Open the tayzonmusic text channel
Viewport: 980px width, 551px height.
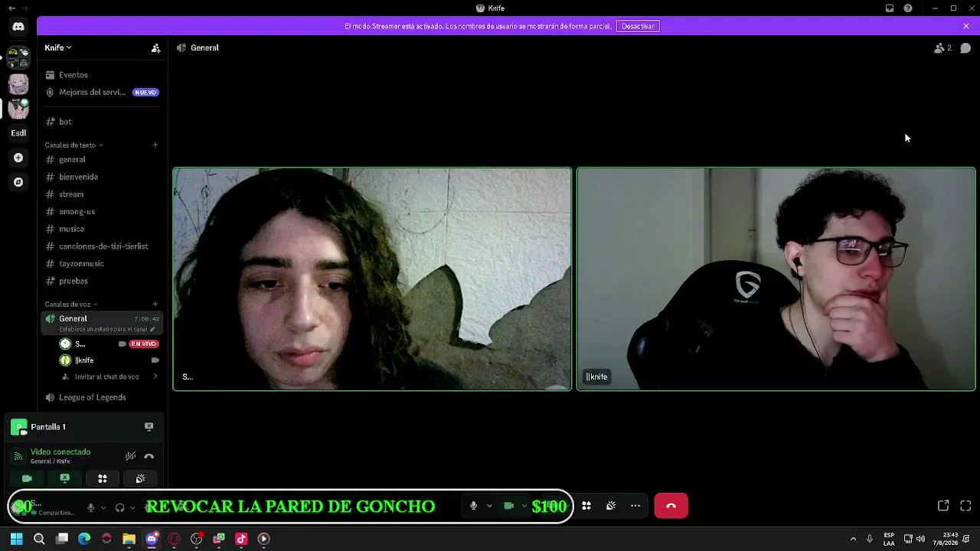[x=103, y=263]
